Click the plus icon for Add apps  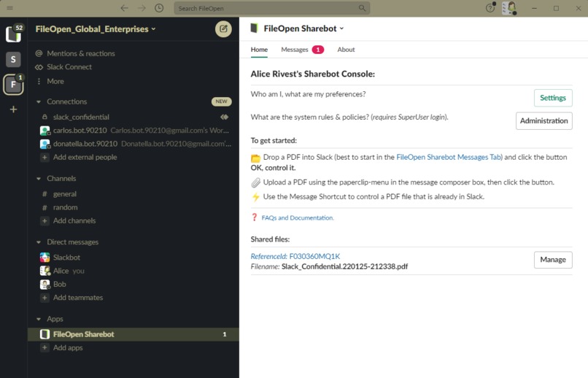[x=45, y=347]
